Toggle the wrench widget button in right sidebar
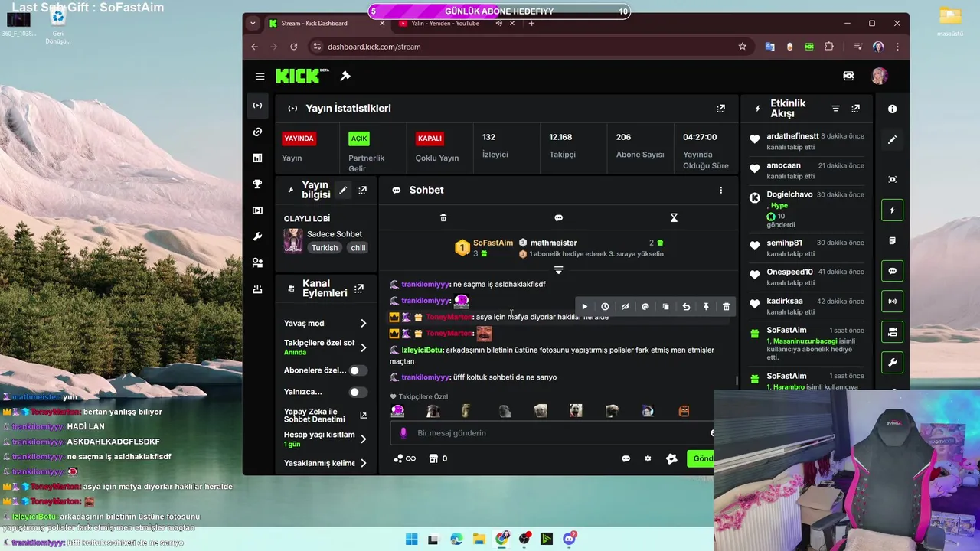Viewport: 980px width, 551px height. coord(893,362)
